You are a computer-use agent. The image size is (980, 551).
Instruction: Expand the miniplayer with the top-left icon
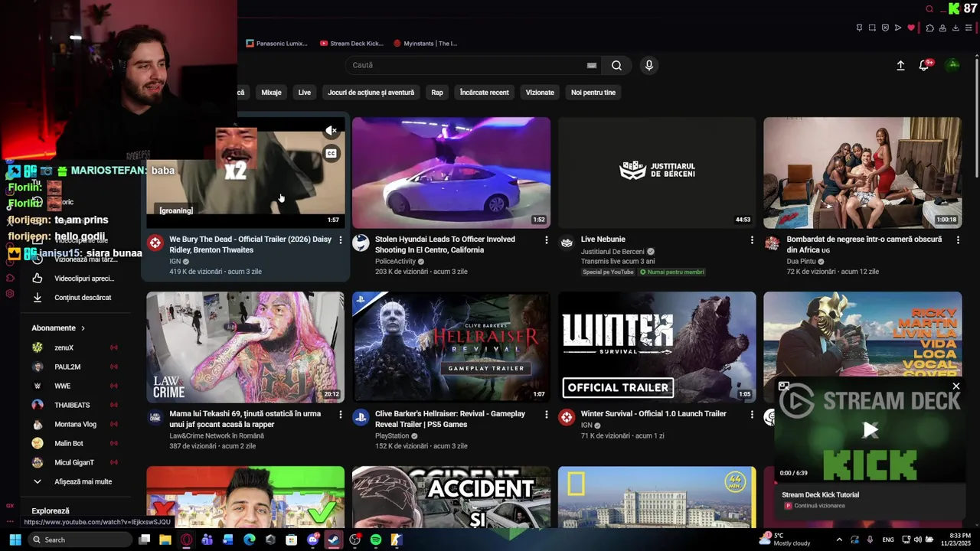coord(783,386)
